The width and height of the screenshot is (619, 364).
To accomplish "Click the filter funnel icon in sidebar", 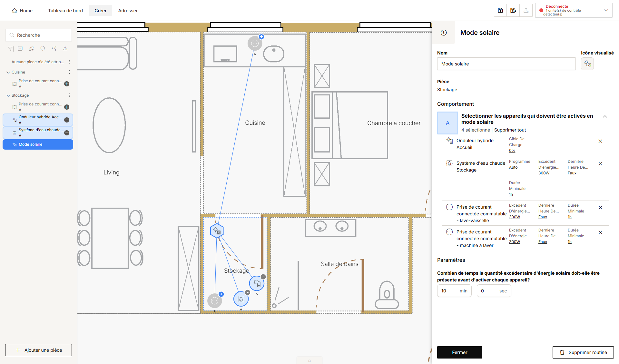I will point(11,49).
